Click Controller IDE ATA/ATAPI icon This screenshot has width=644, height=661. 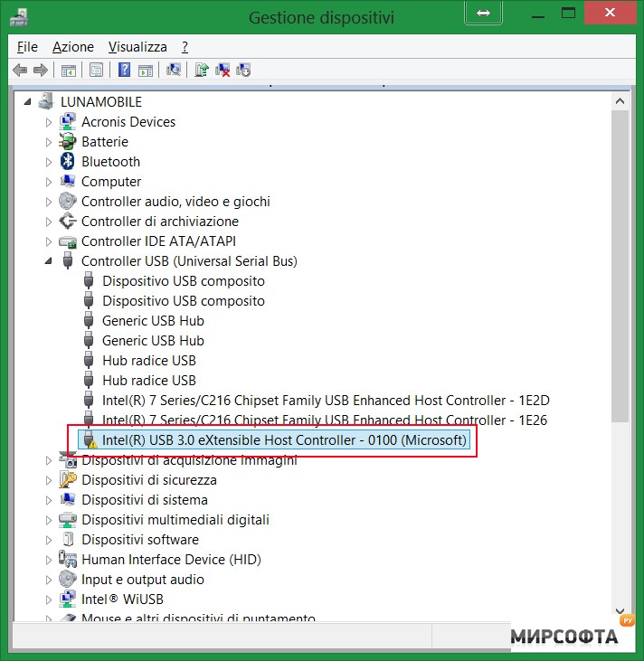coord(68,241)
